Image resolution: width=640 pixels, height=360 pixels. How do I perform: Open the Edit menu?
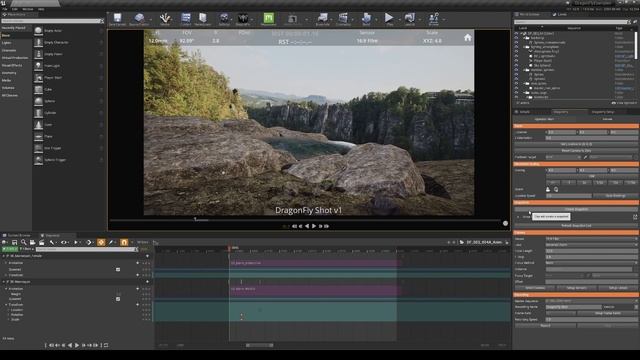15,9
